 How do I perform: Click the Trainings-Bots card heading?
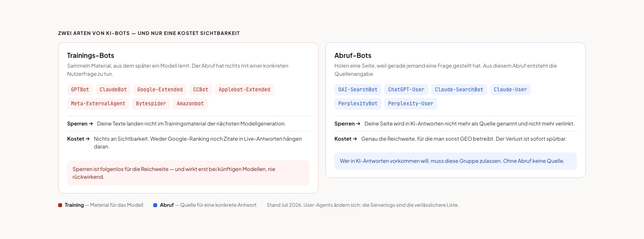90,56
